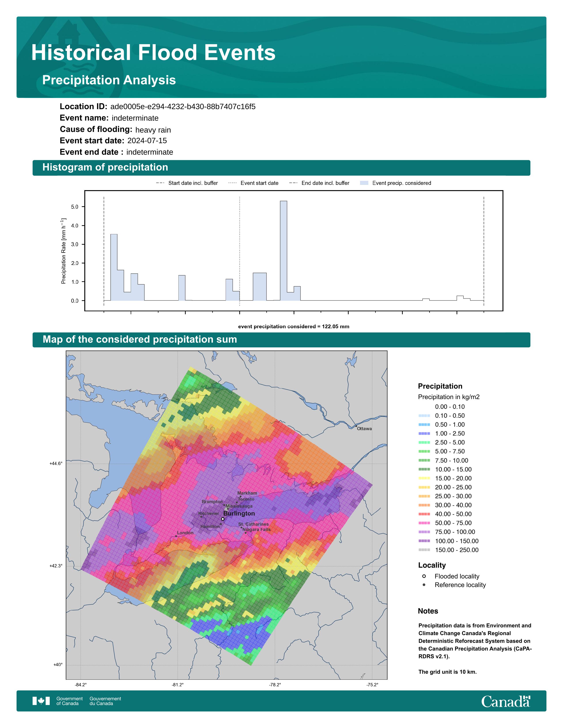Click the Notes heading
Screen dimensions: 563x728
[x=428, y=611]
